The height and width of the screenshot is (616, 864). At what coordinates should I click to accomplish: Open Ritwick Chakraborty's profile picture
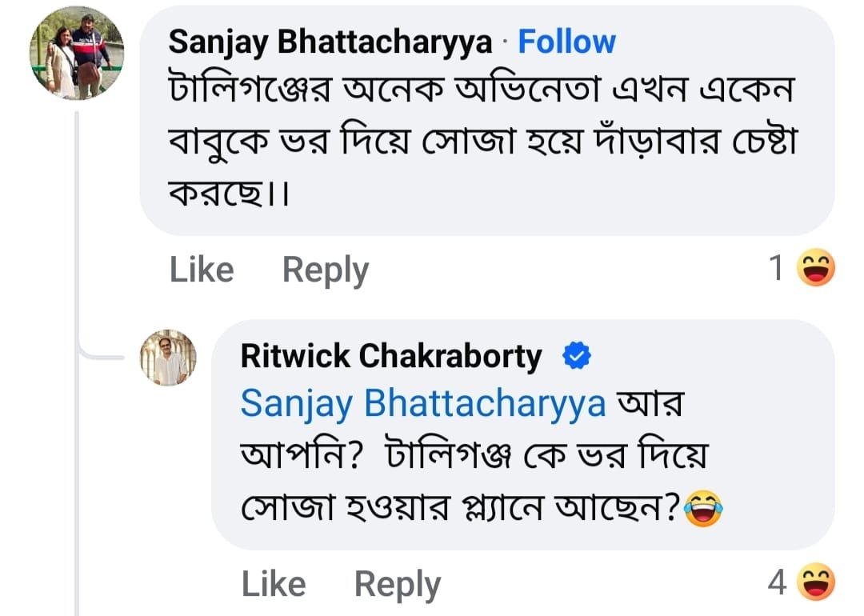[168, 358]
